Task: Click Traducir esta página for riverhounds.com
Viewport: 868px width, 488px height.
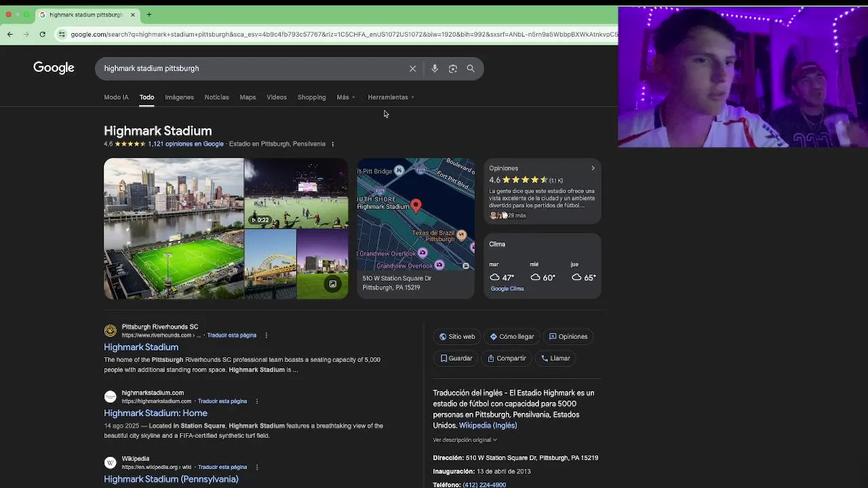Action: (231, 335)
